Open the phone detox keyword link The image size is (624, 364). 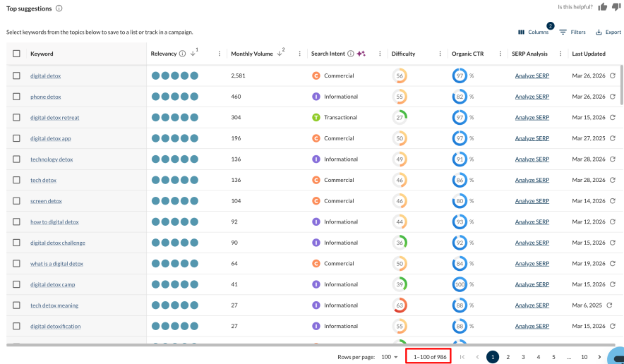point(45,97)
